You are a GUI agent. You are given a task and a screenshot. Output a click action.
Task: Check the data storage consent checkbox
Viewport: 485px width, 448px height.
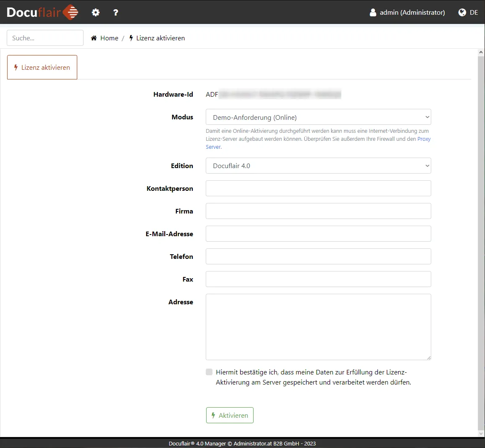point(209,372)
